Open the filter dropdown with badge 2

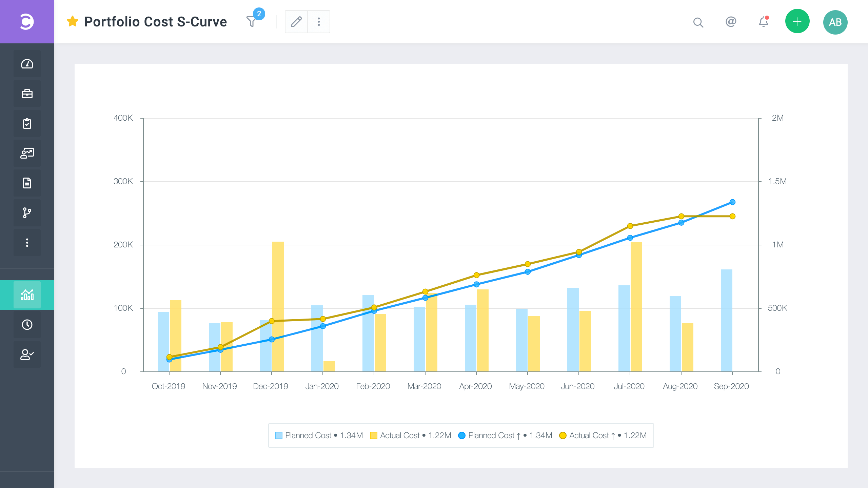(252, 22)
